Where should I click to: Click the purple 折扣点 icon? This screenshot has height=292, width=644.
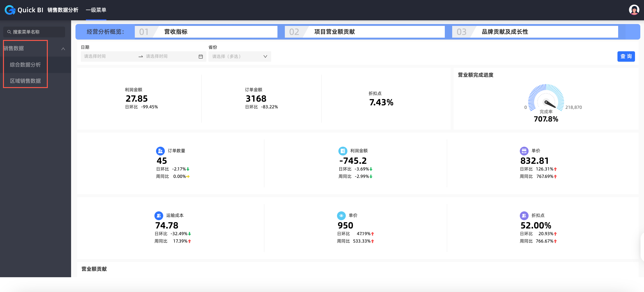[x=524, y=216]
